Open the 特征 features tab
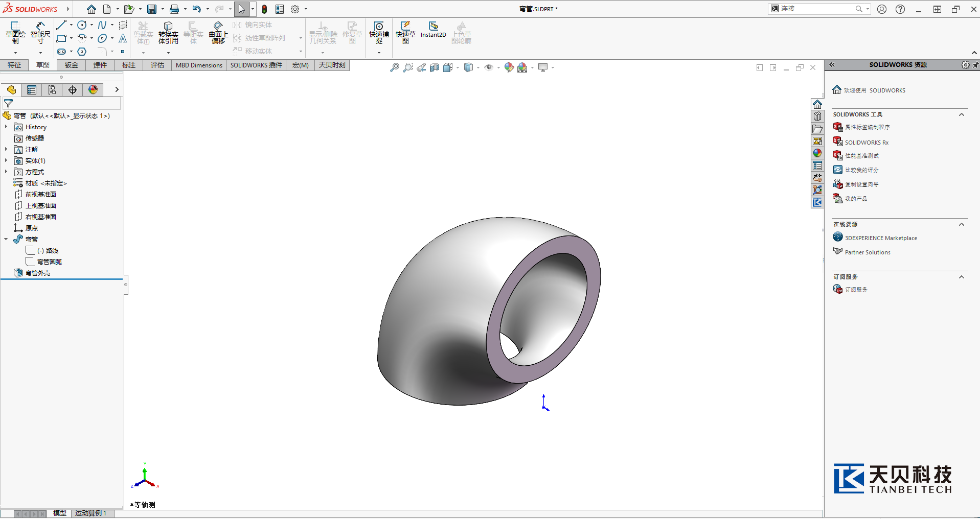980x519 pixels. coord(14,65)
